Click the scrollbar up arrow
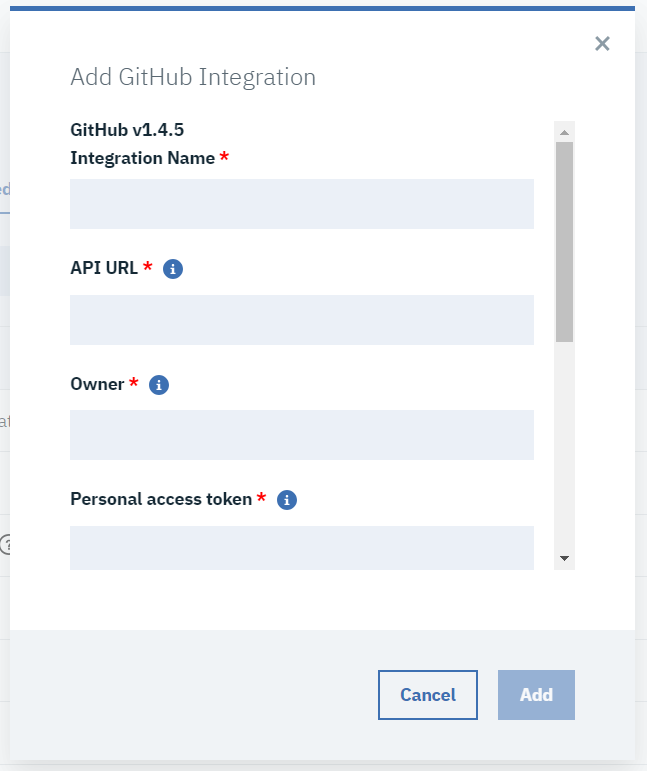The height and width of the screenshot is (771, 647). click(564, 132)
